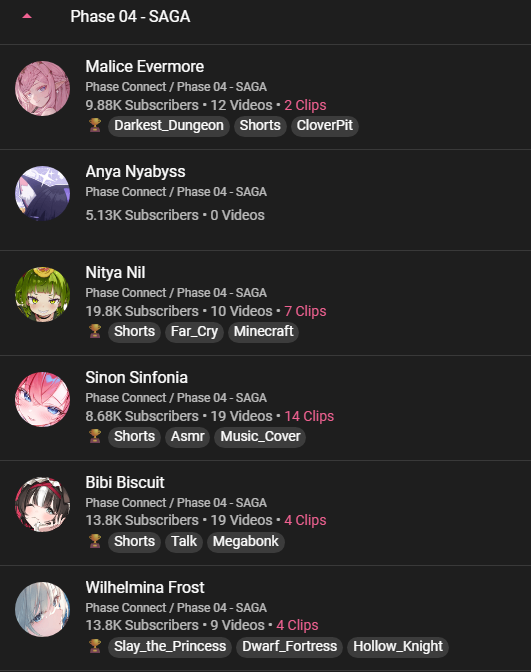Click the trophy icon under Wilhelmina Frost

(x=95, y=646)
